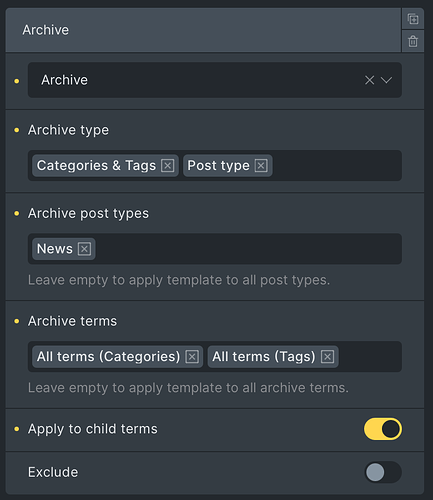The image size is (433, 500).
Task: Remove All terms (Tags) chip
Action: coord(327,357)
